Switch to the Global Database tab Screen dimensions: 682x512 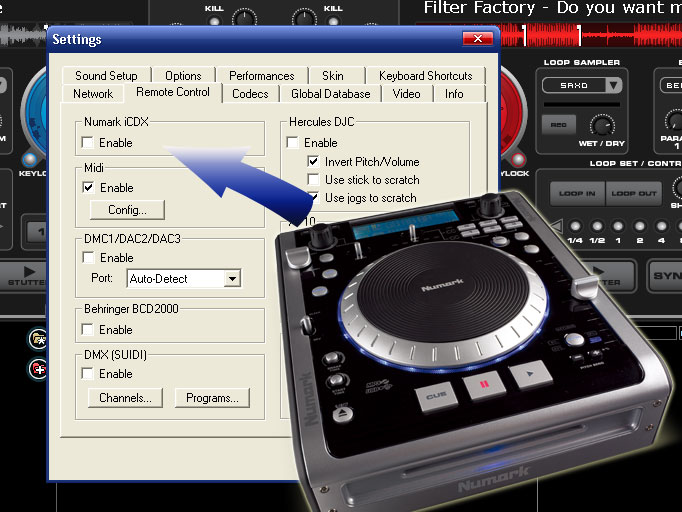331,94
